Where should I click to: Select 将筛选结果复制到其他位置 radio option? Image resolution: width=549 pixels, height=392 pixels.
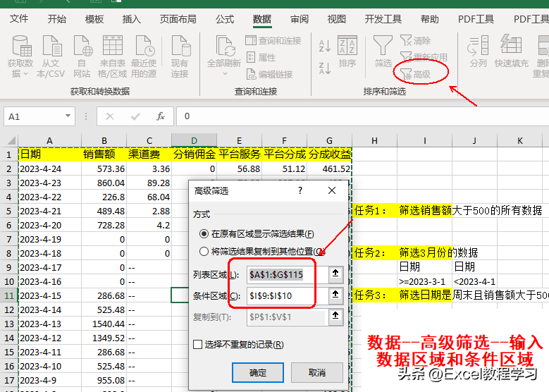(x=204, y=251)
